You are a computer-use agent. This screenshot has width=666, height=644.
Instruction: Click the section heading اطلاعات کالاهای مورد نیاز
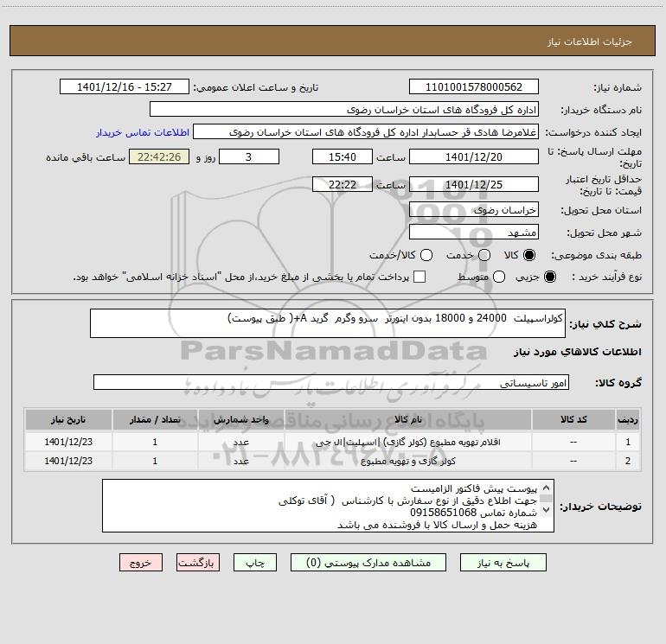click(x=577, y=352)
